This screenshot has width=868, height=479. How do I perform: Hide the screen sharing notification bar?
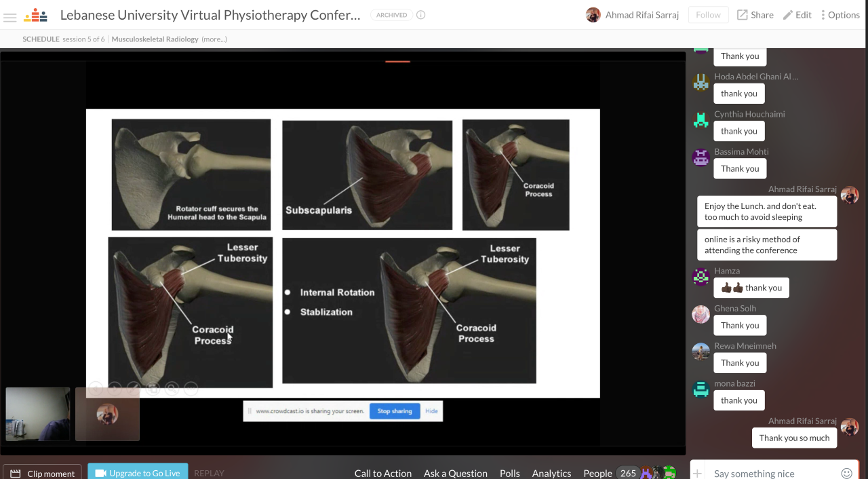coord(431,411)
